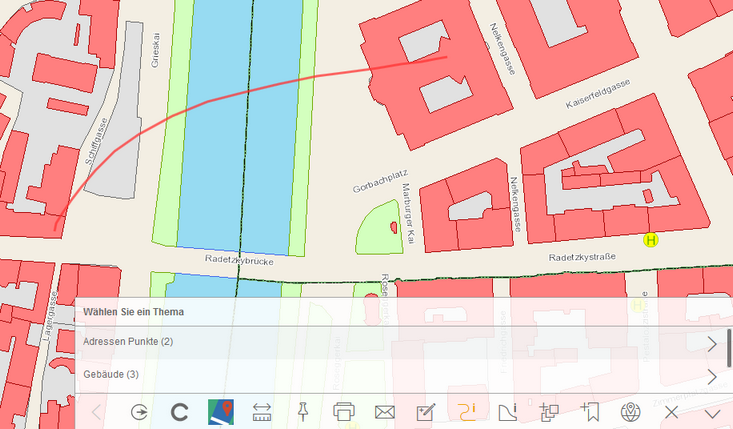Click the circled arrow login icon
The height and width of the screenshot is (429, 733).
pyautogui.click(x=139, y=412)
